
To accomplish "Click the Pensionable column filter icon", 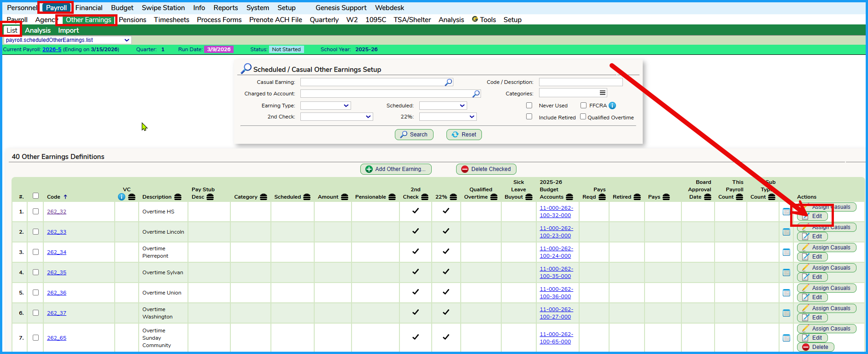I will tap(392, 197).
